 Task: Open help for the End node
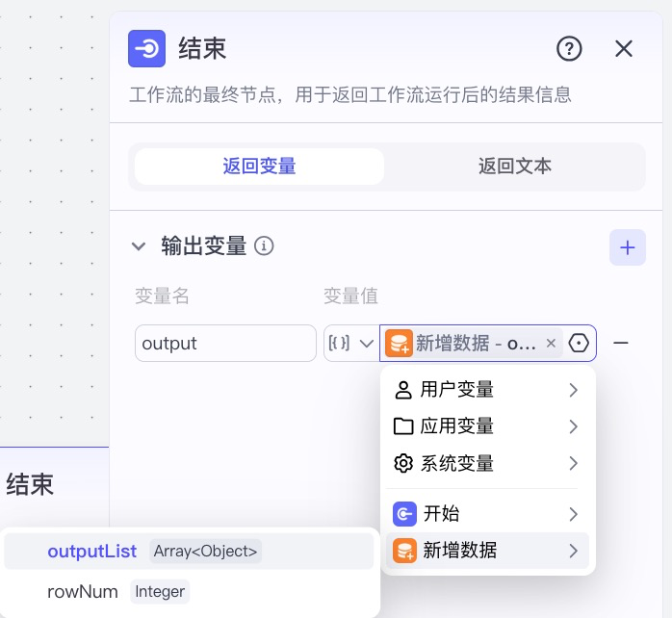(x=569, y=49)
